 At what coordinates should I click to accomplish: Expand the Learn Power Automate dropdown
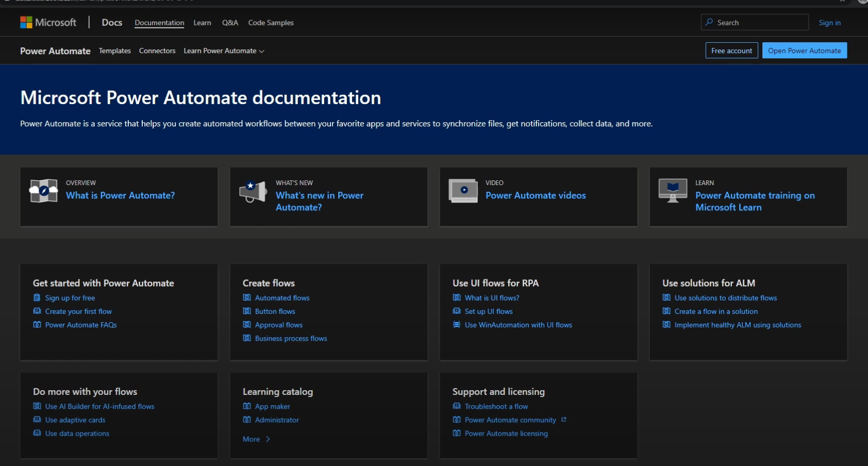(224, 51)
